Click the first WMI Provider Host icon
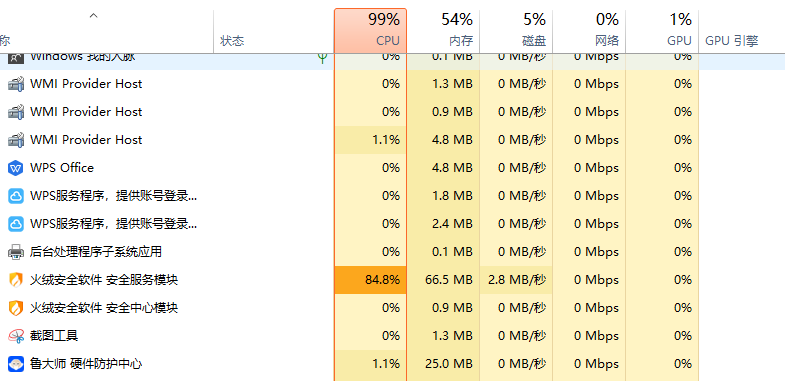Image resolution: width=785 pixels, height=381 pixels. [x=16, y=84]
